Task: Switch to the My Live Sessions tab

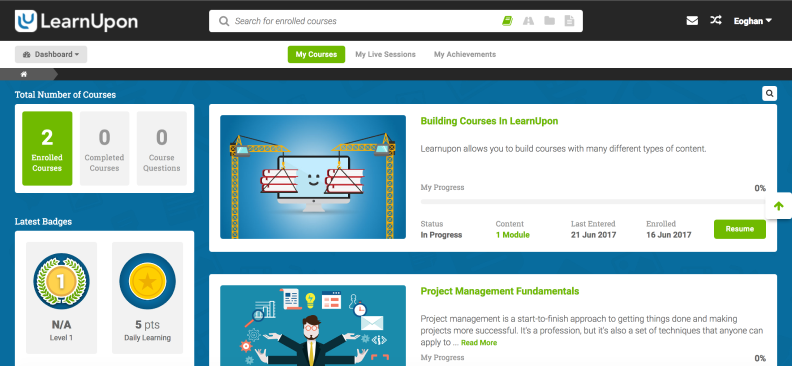Action: 385,55
